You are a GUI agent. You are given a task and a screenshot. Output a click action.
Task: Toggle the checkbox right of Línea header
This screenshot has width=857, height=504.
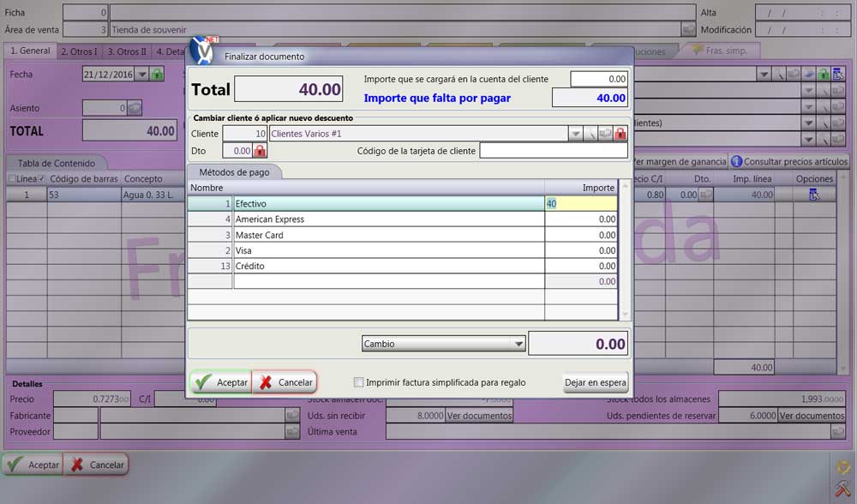click(42, 178)
